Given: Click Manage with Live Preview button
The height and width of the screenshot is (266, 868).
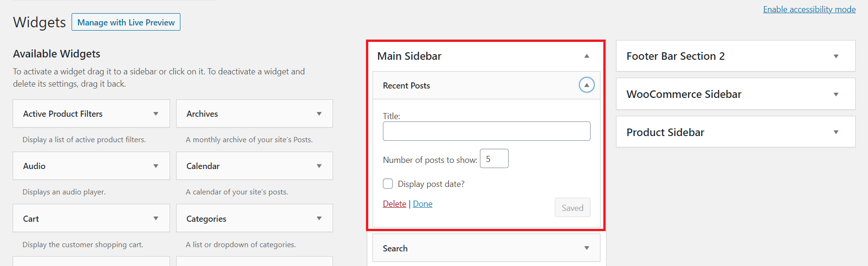Looking at the screenshot, I should 126,22.
